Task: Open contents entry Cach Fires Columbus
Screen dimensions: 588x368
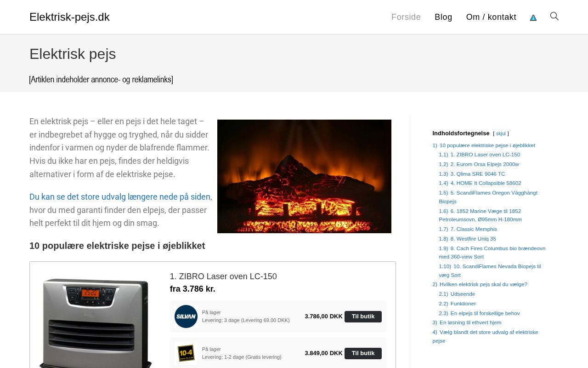Action: (x=492, y=253)
